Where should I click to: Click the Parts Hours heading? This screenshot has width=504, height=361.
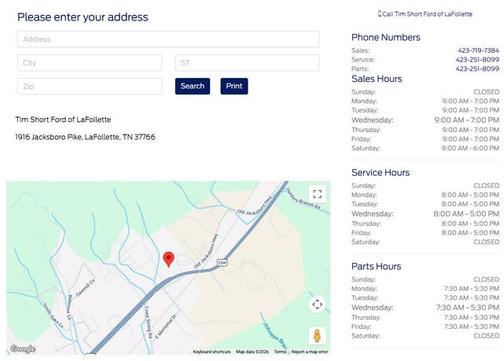click(376, 266)
